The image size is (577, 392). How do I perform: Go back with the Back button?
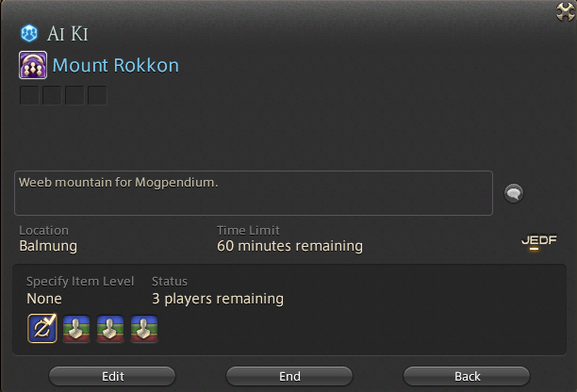pyautogui.click(x=467, y=376)
